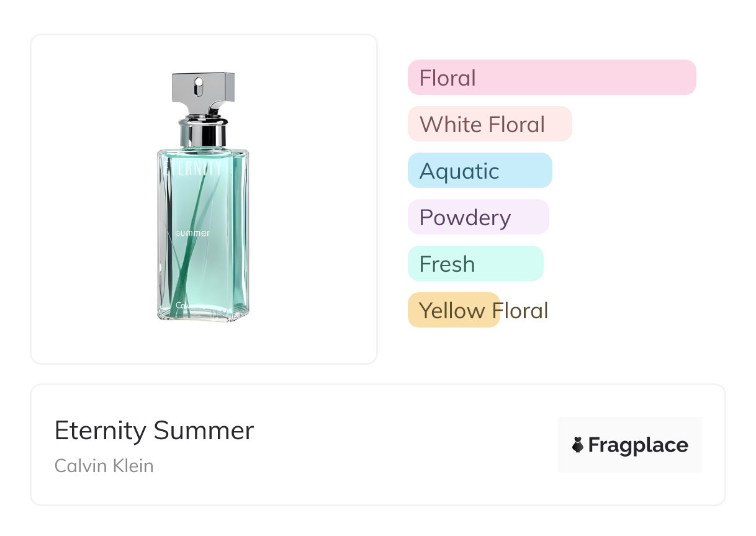This screenshot has width=756, height=536.
Task: Click the keyhole opening on the sprayer cap
Action: [x=199, y=86]
